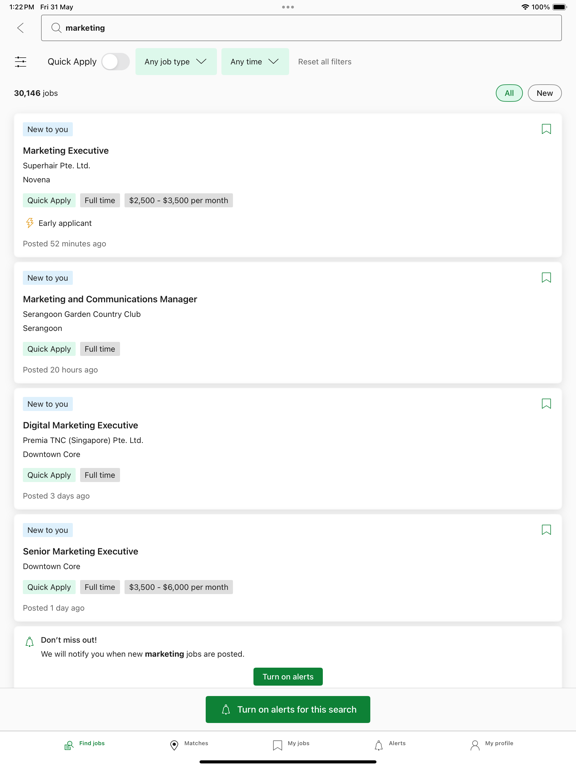Open the My profile tab
The image size is (576, 768).
492,744
